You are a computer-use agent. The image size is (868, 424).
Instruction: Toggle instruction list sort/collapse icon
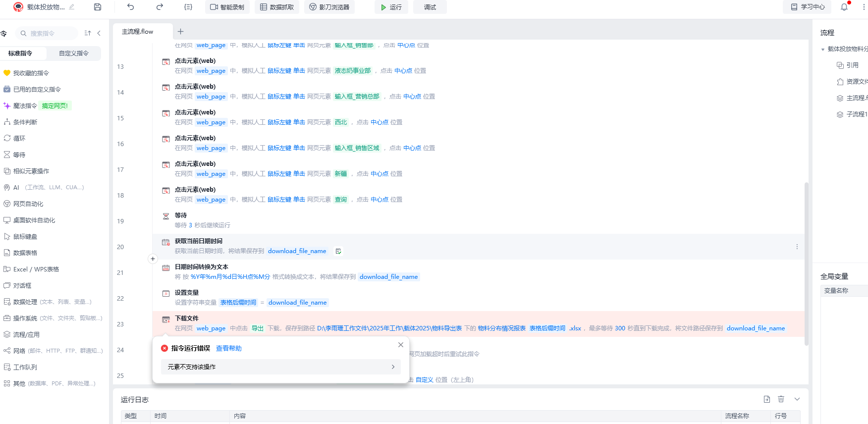(88, 33)
